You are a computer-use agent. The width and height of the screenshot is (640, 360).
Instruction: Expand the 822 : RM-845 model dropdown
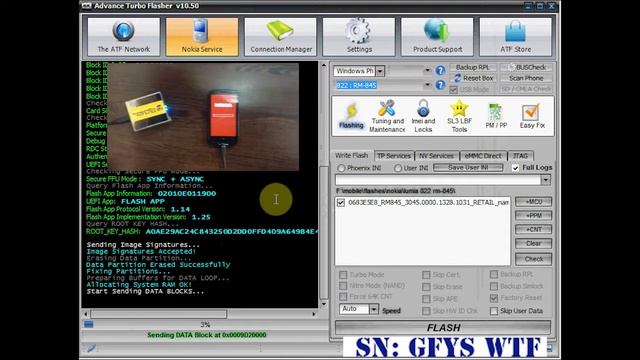pos(427,85)
